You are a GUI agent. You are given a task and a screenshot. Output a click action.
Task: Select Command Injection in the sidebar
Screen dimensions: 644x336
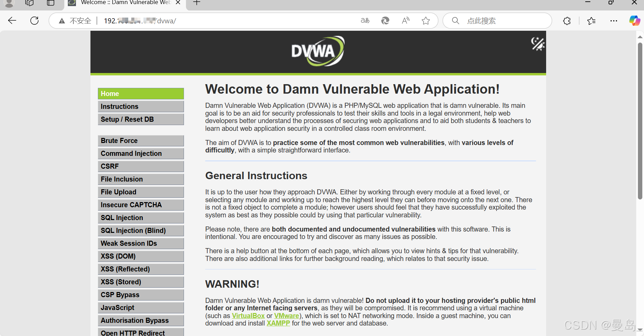point(141,153)
